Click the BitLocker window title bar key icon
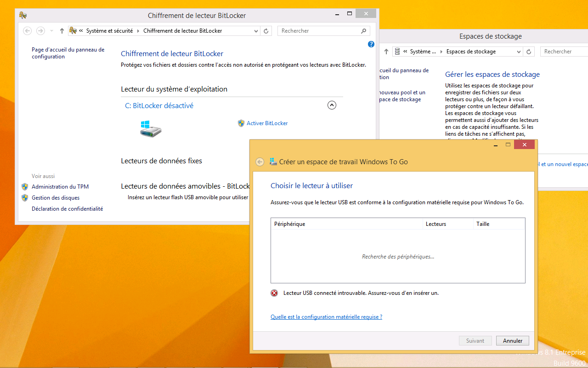This screenshot has height=368, width=588. [x=23, y=15]
